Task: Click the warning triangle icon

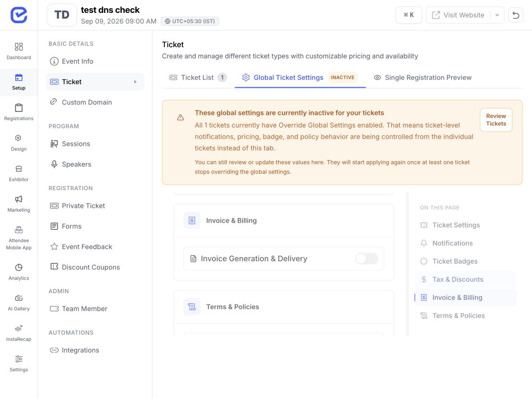Action: (x=181, y=117)
